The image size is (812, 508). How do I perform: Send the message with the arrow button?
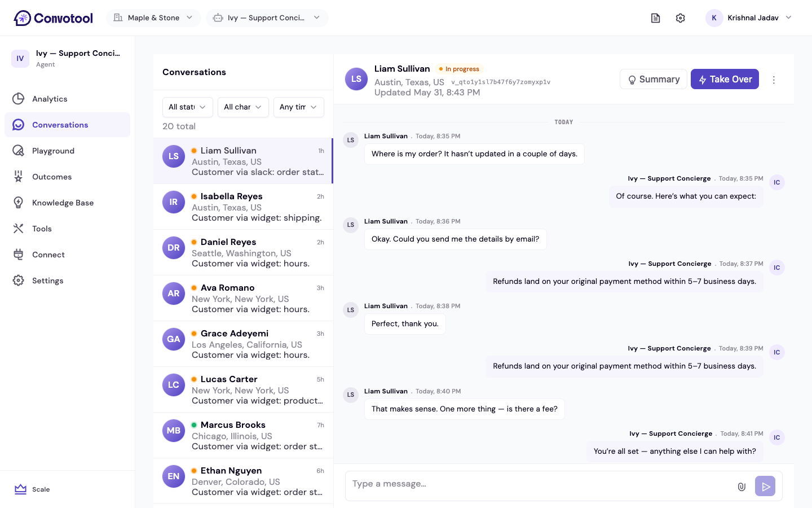pyautogui.click(x=765, y=486)
